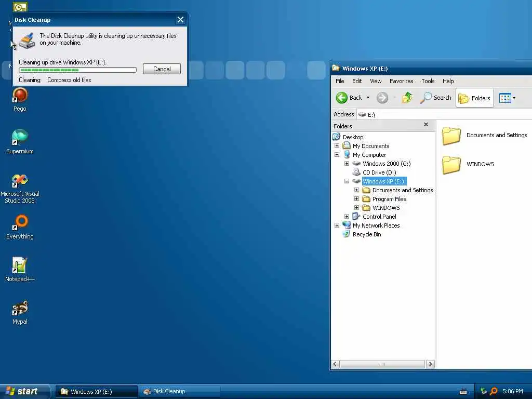
Task: Click the 5:06 PM system clock
Action: point(512,391)
